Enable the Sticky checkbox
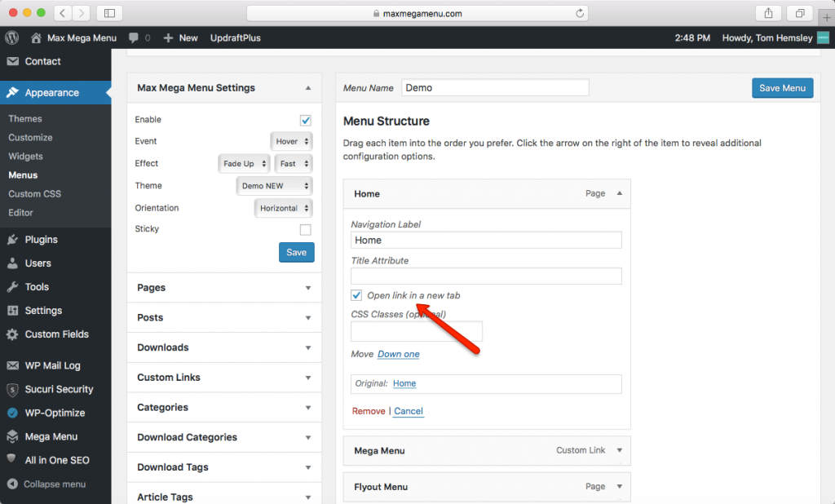The image size is (835, 504). (x=305, y=229)
